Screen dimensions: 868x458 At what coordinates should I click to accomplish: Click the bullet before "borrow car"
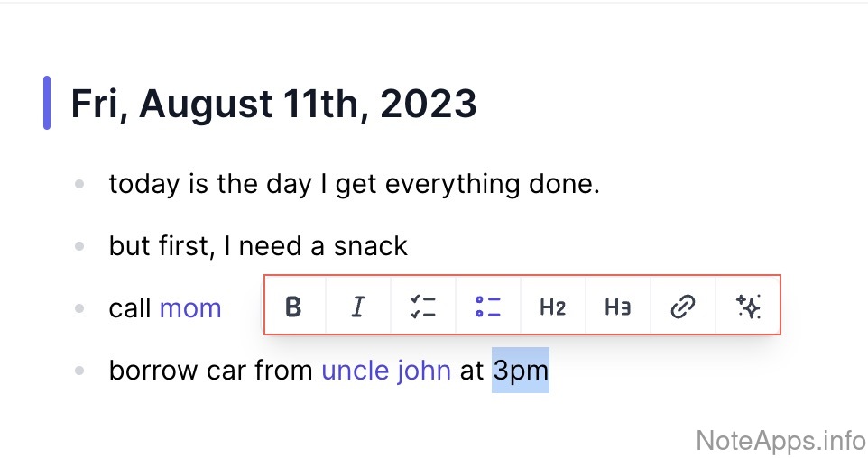tap(80, 370)
